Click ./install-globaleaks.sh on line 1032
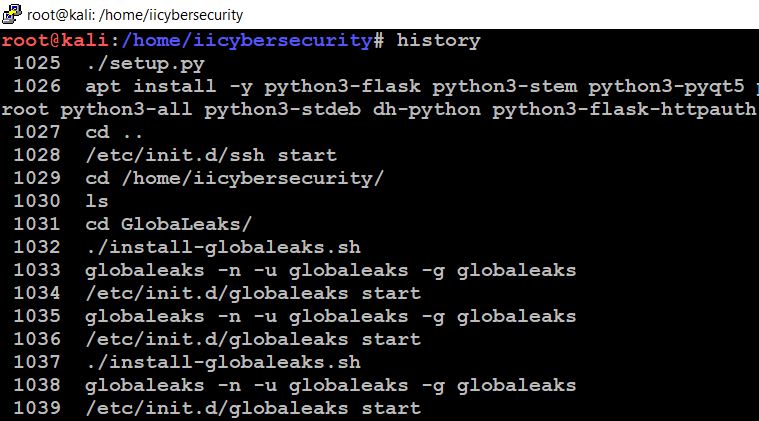Image resolution: width=759 pixels, height=421 pixels. (223, 247)
